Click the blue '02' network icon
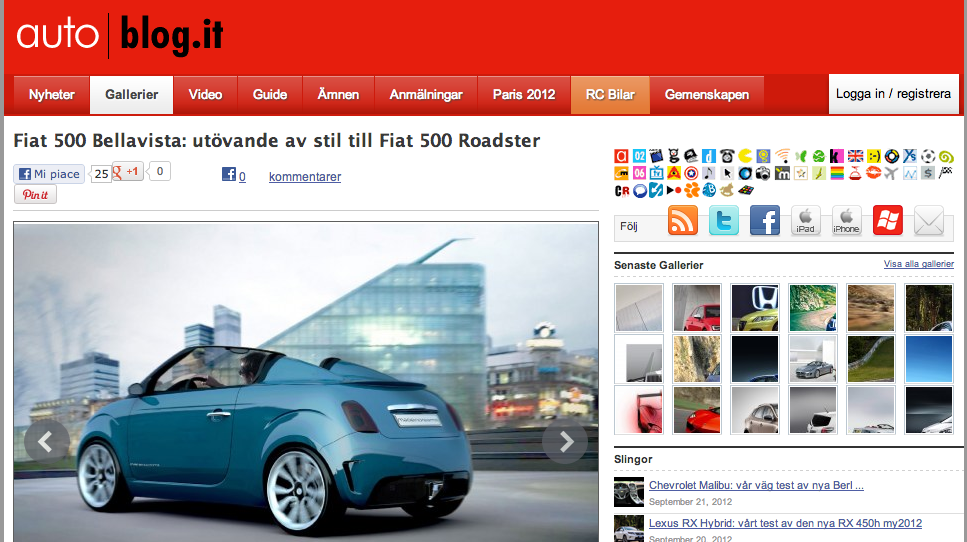The width and height of the screenshot is (967, 542). [x=640, y=156]
